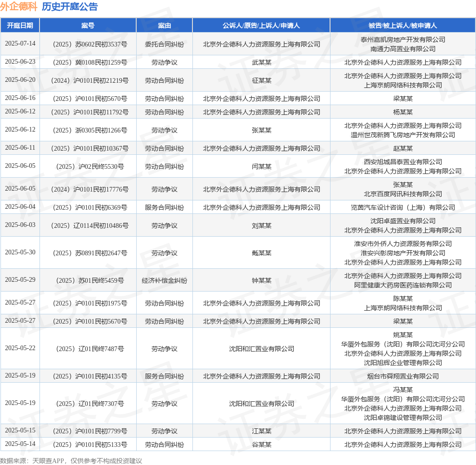
Task: Click the 数据来源 footer note
Action: (x=71, y=461)
